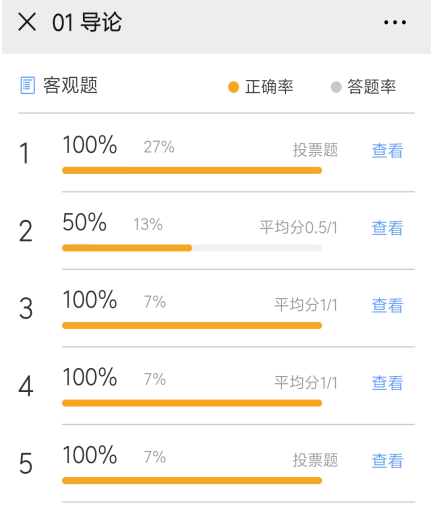View details for question 1

pos(387,150)
